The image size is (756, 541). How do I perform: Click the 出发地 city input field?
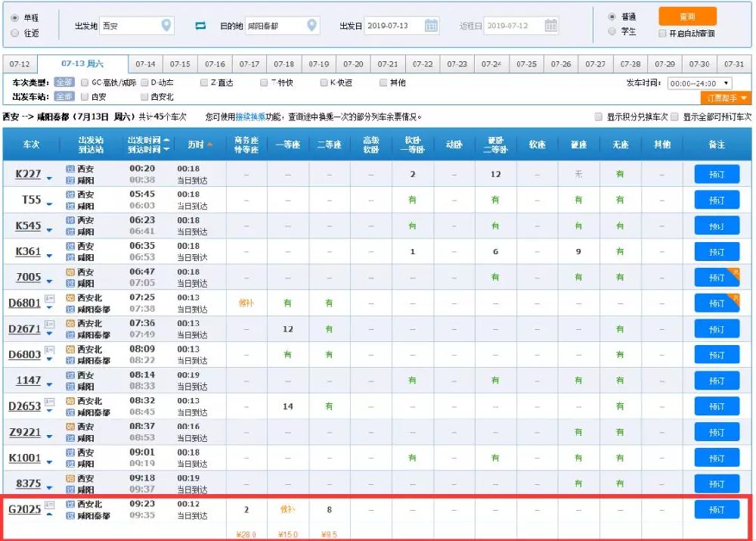point(129,24)
